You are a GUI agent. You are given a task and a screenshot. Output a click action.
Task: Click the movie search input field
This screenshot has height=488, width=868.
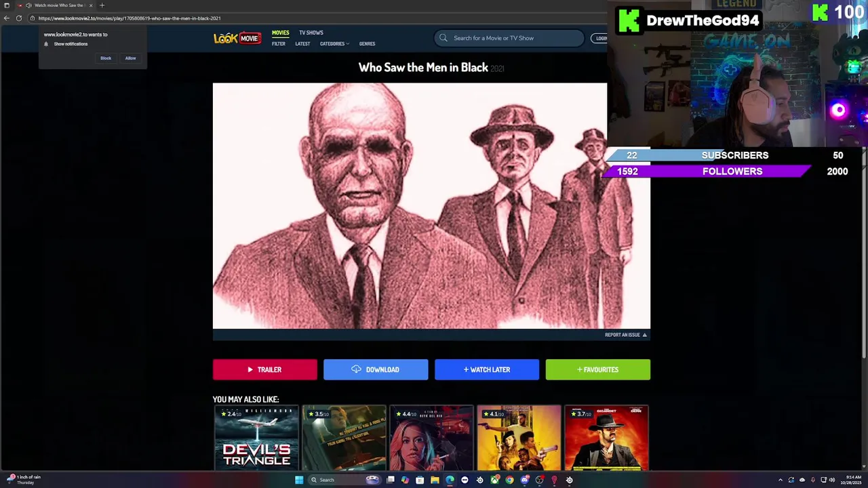(x=509, y=38)
